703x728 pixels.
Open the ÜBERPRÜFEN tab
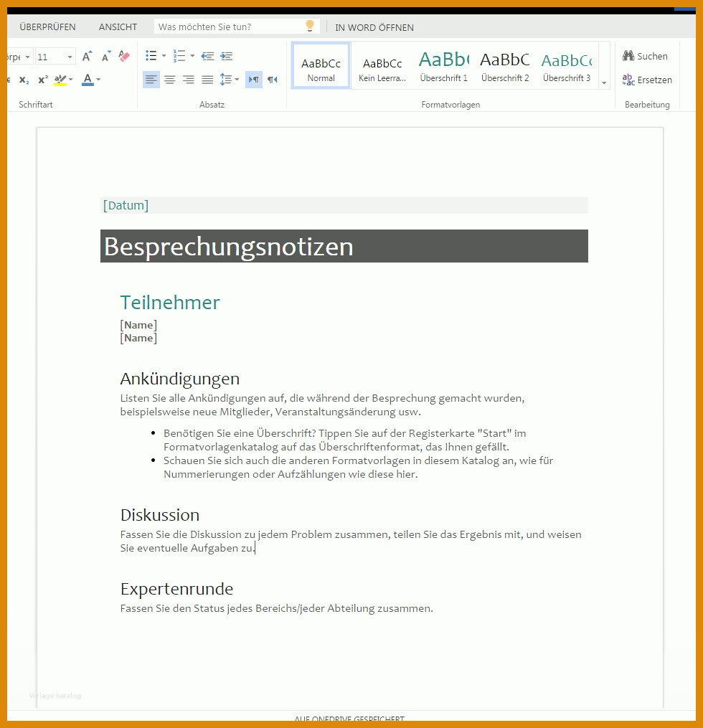point(47,27)
